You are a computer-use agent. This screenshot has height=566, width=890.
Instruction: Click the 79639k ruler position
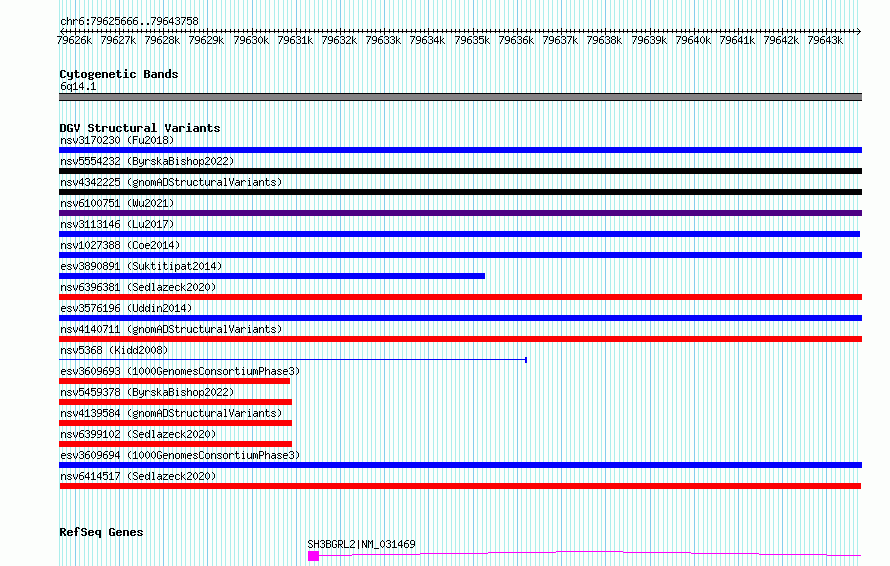pyautogui.click(x=649, y=40)
